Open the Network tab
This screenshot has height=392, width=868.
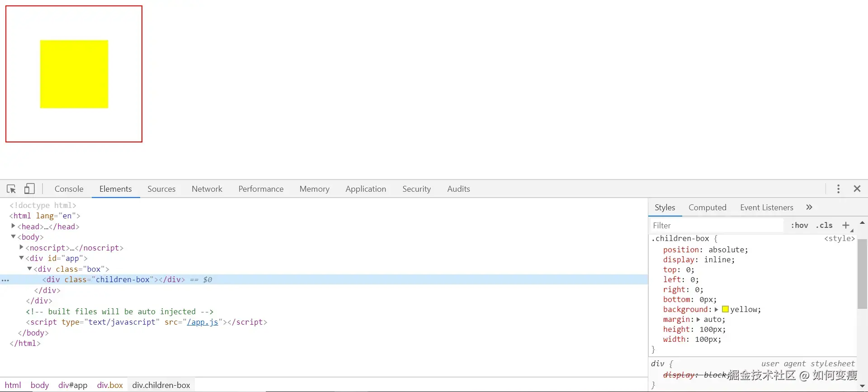click(x=207, y=189)
